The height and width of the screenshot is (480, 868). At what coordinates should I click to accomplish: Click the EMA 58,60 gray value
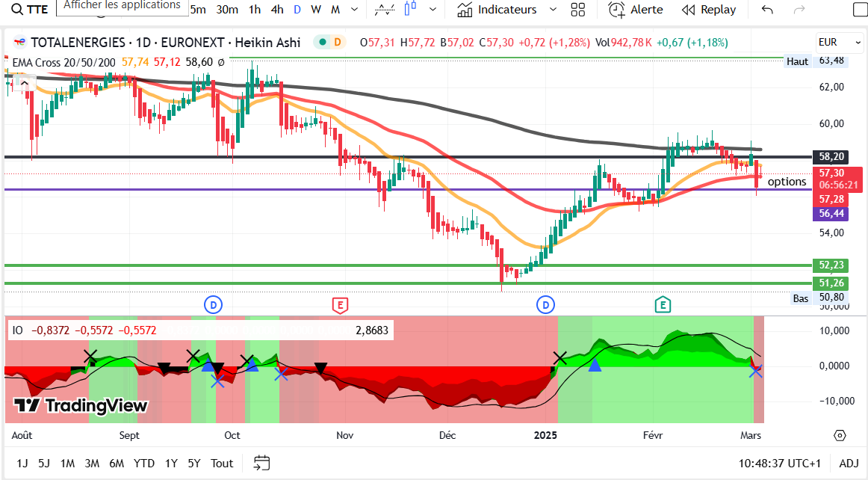pos(199,62)
